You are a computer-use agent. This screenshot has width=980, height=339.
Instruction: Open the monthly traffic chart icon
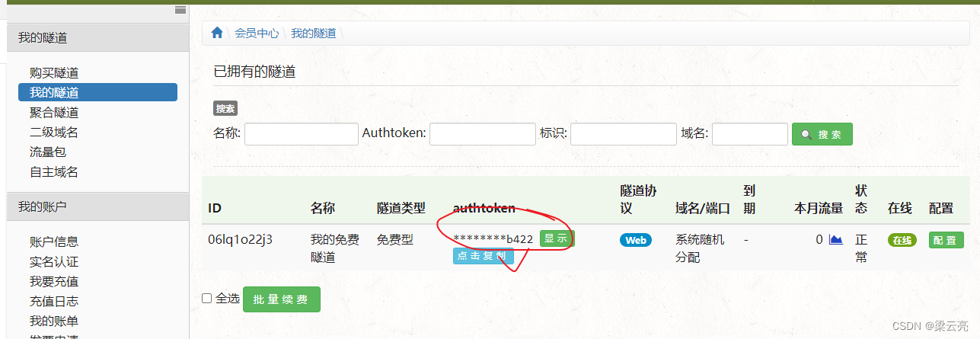836,240
